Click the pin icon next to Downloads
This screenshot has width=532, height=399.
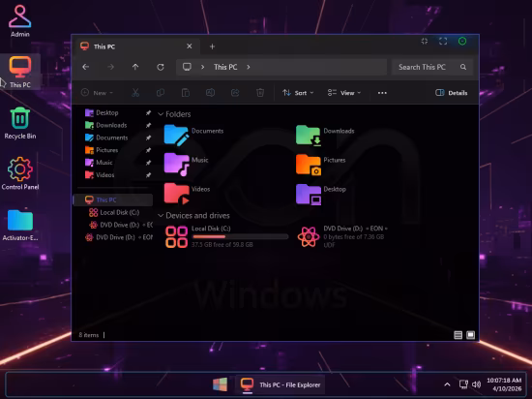(148, 125)
